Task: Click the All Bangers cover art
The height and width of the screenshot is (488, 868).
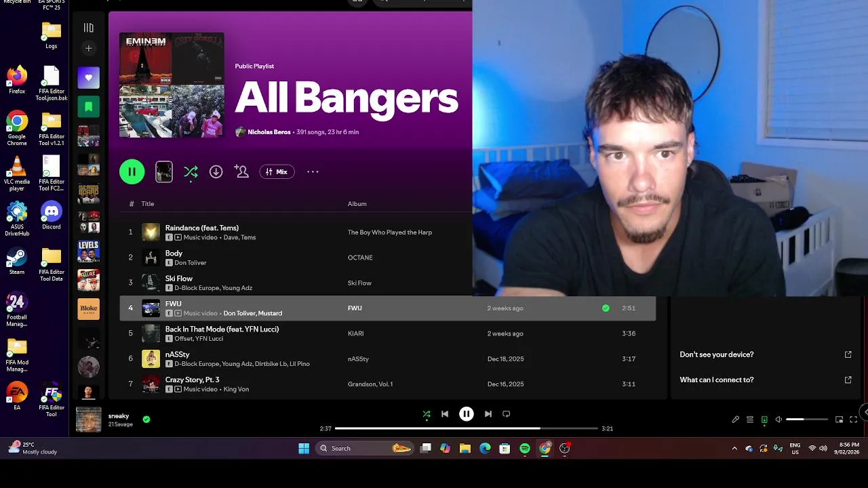Action: (x=172, y=85)
